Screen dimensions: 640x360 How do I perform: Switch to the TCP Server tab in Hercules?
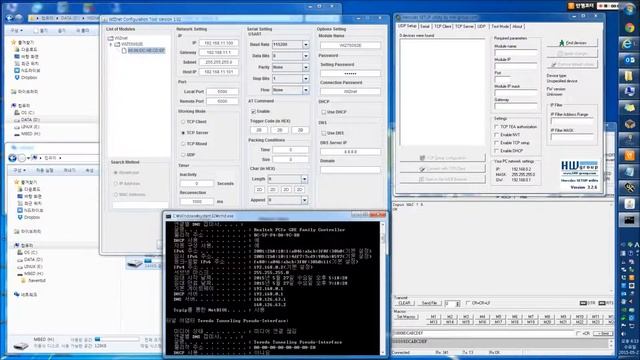[464, 26]
